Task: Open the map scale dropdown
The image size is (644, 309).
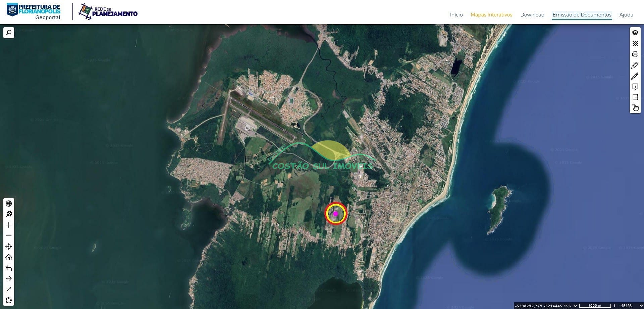Action: [x=641, y=306]
